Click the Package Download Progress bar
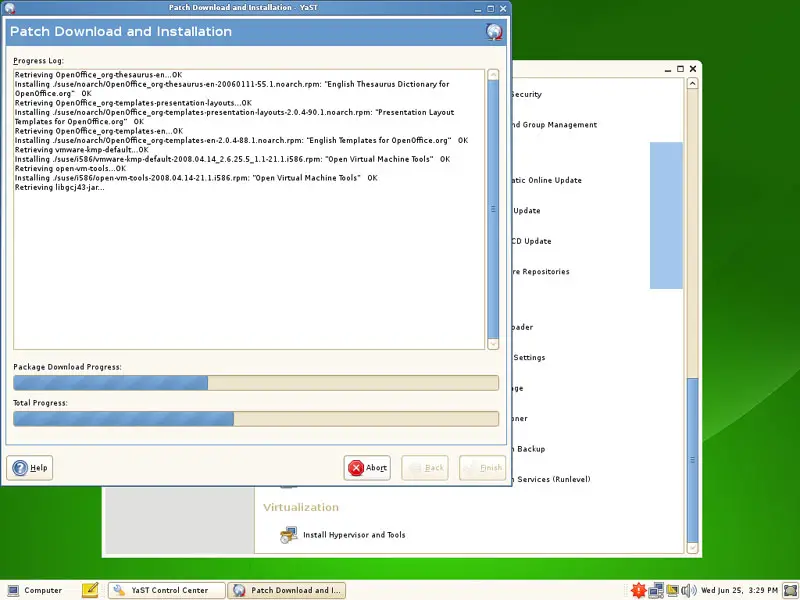 [x=256, y=383]
